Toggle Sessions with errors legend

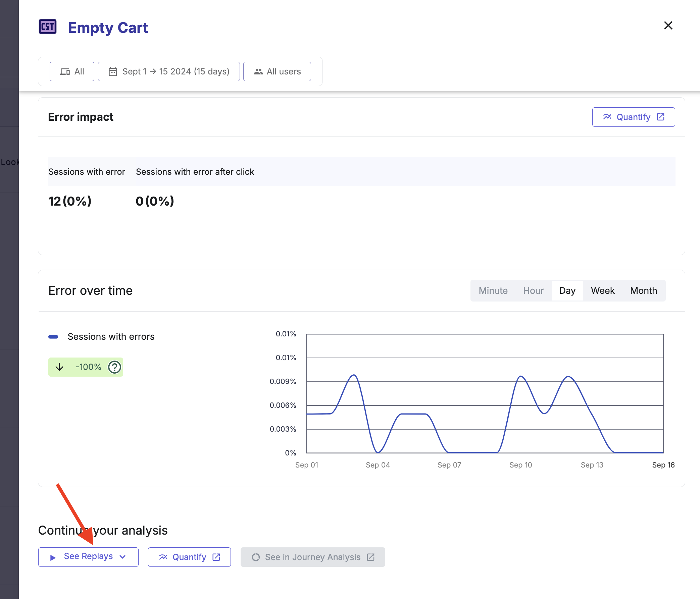(101, 337)
